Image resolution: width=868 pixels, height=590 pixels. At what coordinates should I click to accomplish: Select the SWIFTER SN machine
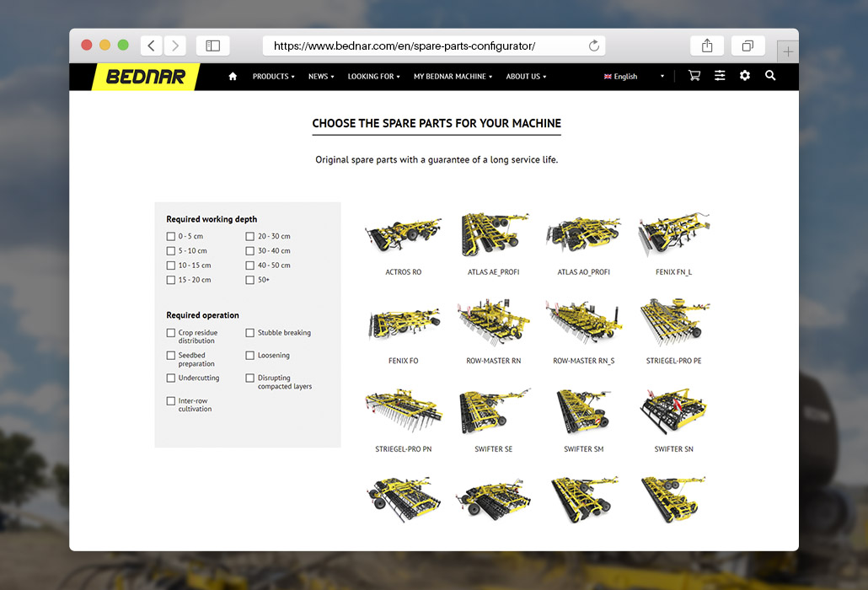[673, 421]
